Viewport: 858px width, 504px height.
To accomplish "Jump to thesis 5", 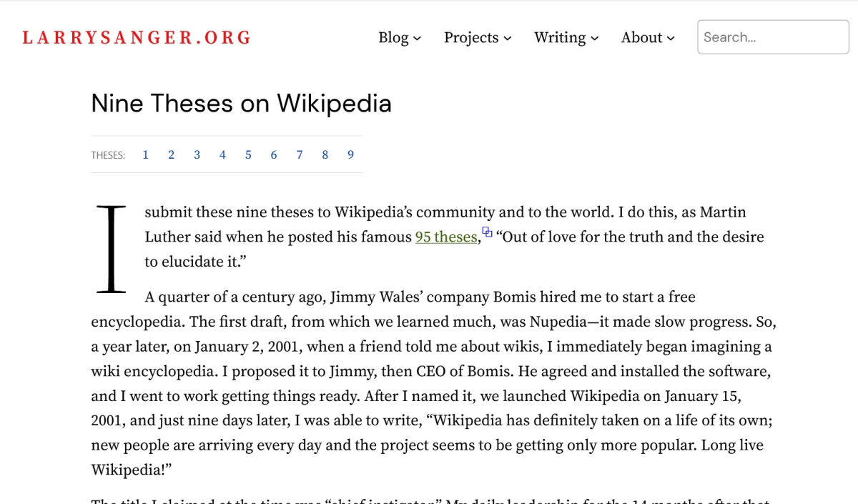I will click(x=248, y=154).
